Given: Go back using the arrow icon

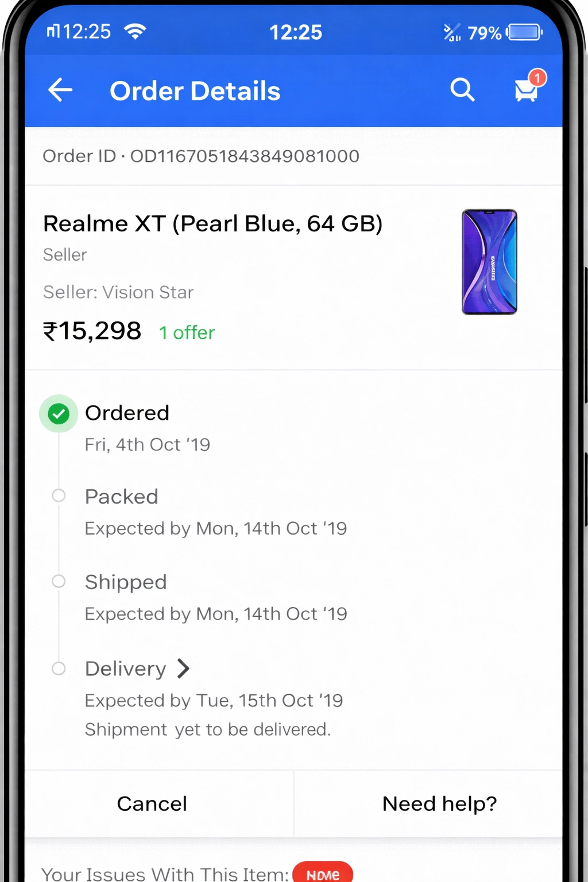Looking at the screenshot, I should (x=60, y=90).
